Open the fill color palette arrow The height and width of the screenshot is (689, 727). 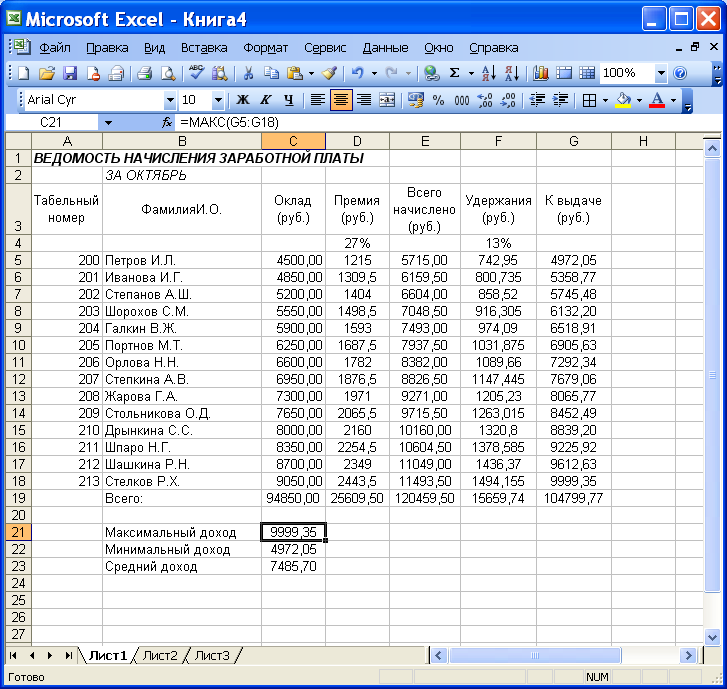(639, 100)
